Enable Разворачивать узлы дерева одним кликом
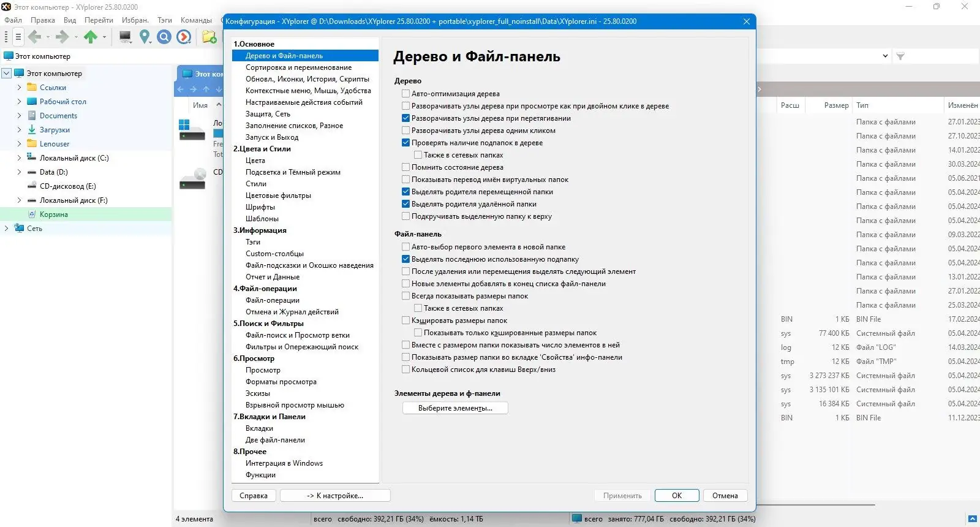This screenshot has height=527, width=980. [x=405, y=131]
